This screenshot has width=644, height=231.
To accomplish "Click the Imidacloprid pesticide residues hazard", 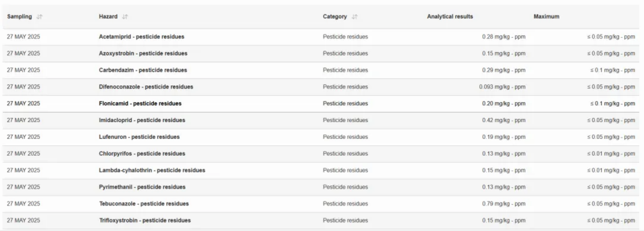I will pos(142,120).
